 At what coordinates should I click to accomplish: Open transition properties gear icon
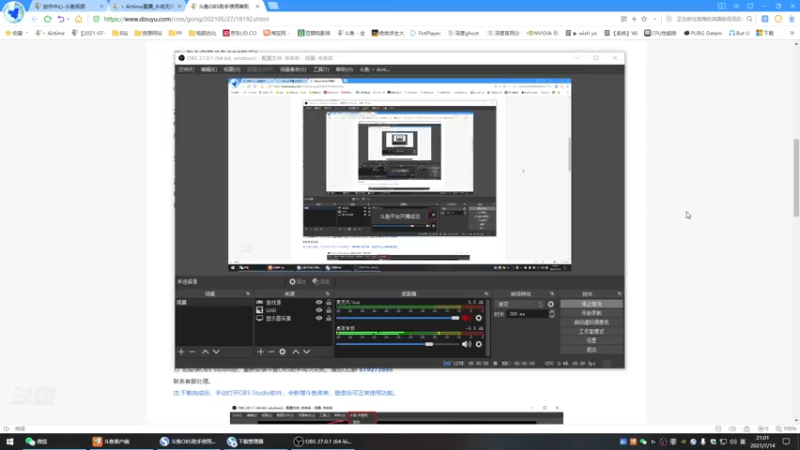pyautogui.click(x=551, y=304)
